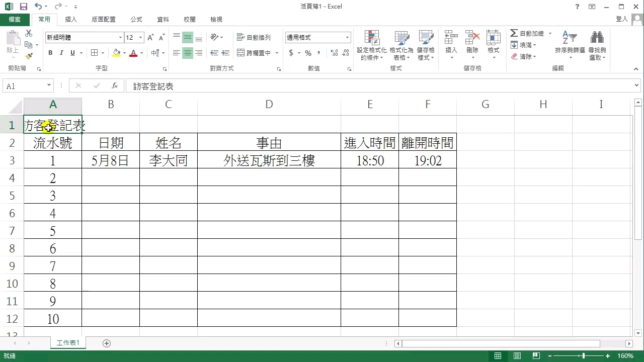The width and height of the screenshot is (644, 362).
Task: Click the Increase Indent icon
Action: click(225, 53)
